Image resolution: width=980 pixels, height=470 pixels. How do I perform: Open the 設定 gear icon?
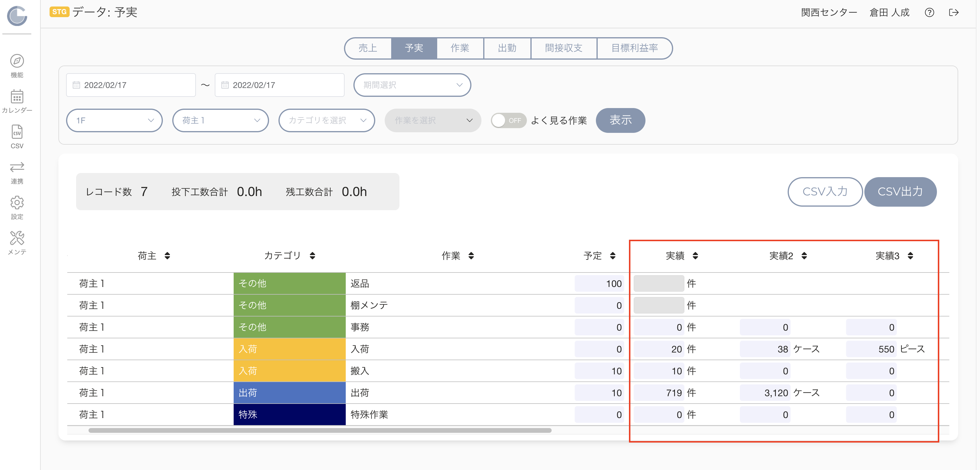pyautogui.click(x=17, y=203)
